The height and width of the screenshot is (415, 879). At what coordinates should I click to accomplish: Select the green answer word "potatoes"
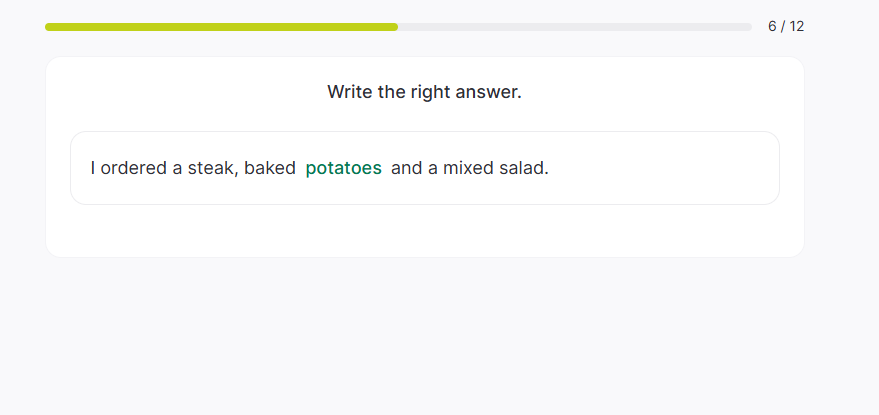coord(343,168)
